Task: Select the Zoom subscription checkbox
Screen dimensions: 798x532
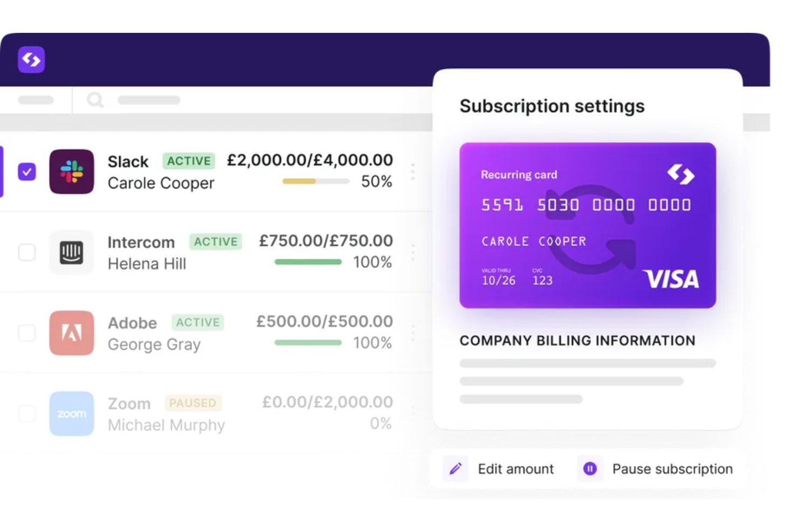Action: click(x=26, y=413)
